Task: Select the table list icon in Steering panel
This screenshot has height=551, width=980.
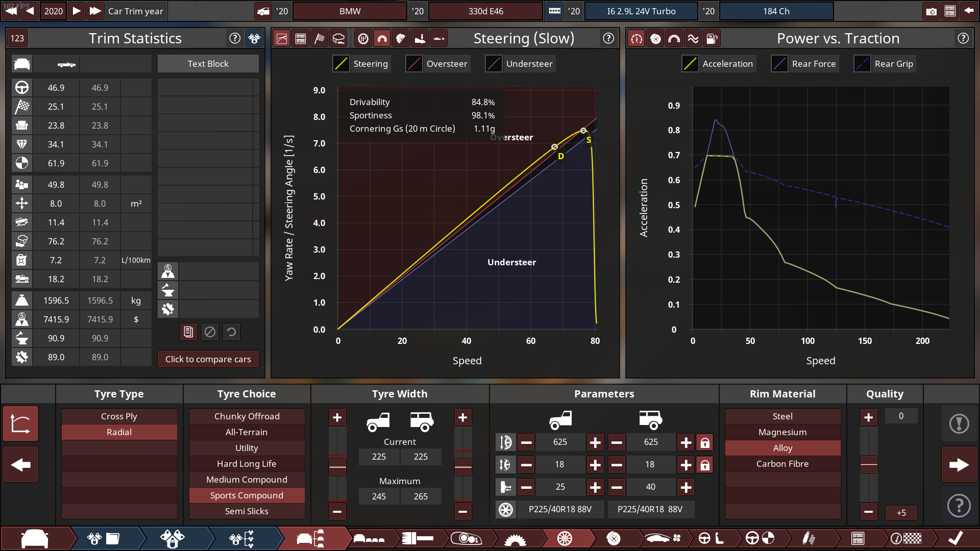Action: tap(301, 38)
